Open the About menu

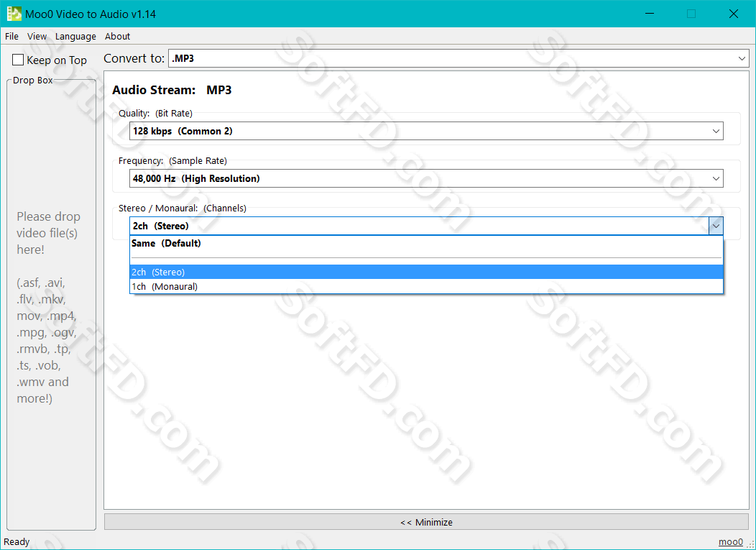point(117,36)
